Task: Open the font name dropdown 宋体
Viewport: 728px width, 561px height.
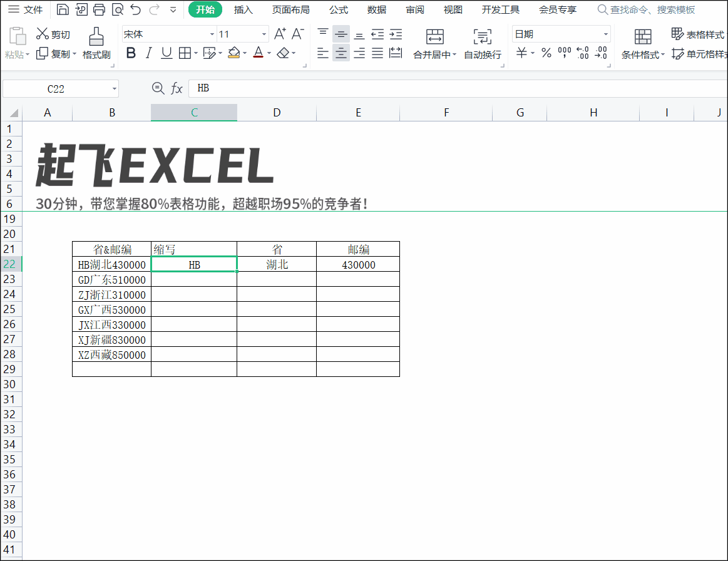Action: [212, 34]
